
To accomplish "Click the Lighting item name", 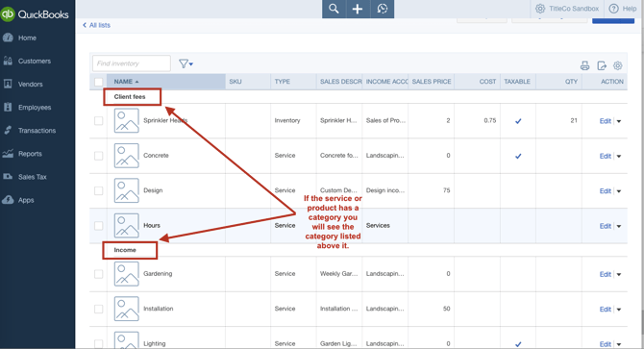I will pyautogui.click(x=155, y=343).
